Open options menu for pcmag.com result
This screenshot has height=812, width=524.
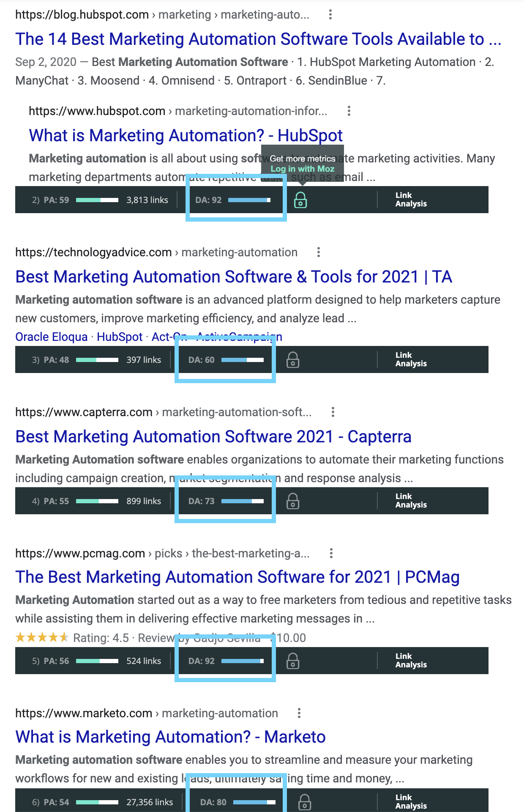click(x=331, y=554)
